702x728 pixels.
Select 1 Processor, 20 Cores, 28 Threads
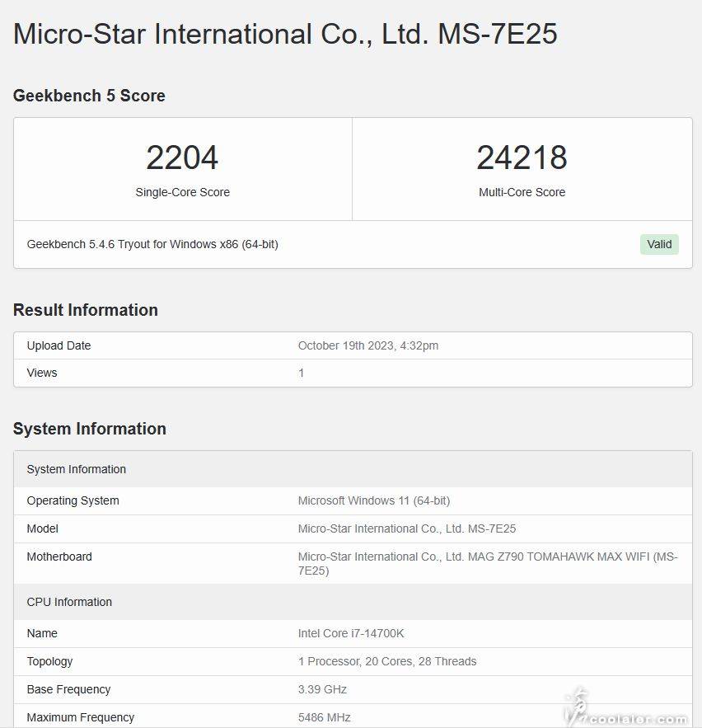pos(387,661)
